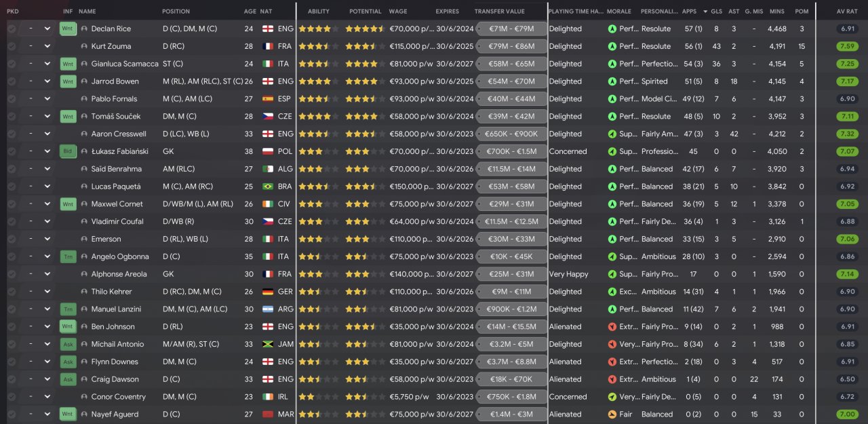
Task: Click the morale icon for Ben Johnson
Action: tap(612, 327)
